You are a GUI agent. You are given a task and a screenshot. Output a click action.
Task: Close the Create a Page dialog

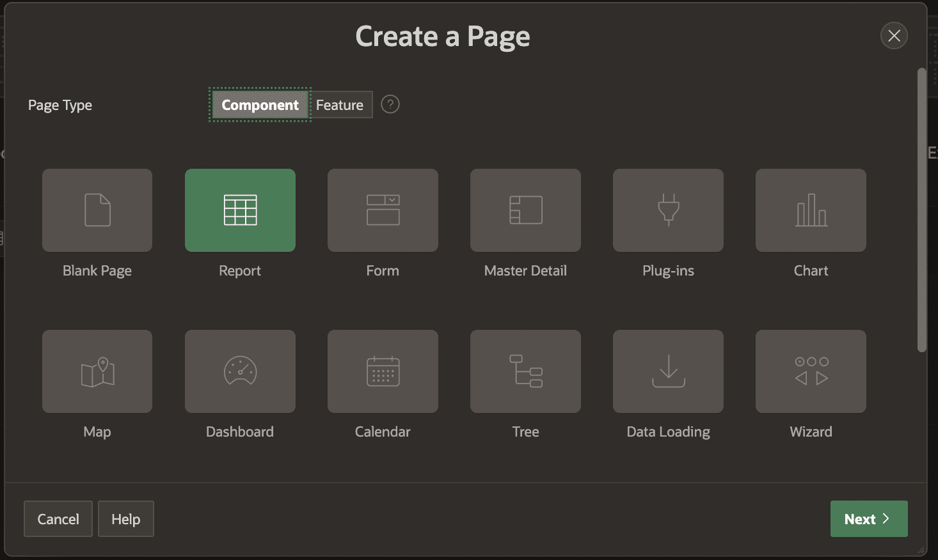[894, 35]
